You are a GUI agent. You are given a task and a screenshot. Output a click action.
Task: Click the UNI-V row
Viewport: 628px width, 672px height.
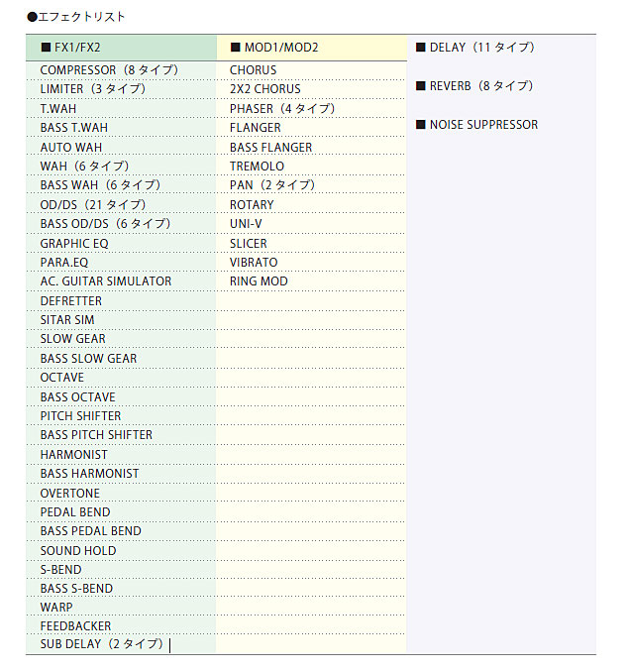point(246,224)
